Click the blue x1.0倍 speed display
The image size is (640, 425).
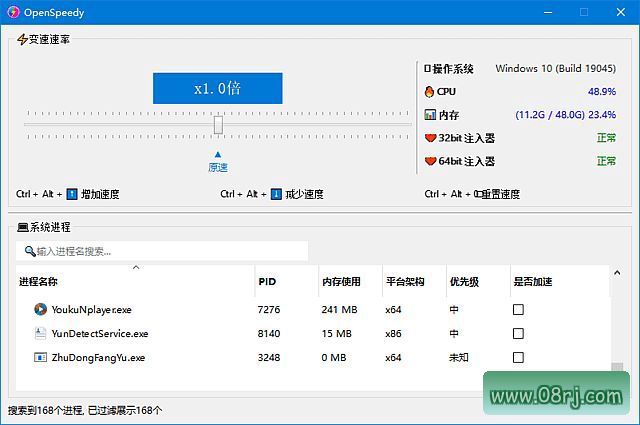[217, 88]
